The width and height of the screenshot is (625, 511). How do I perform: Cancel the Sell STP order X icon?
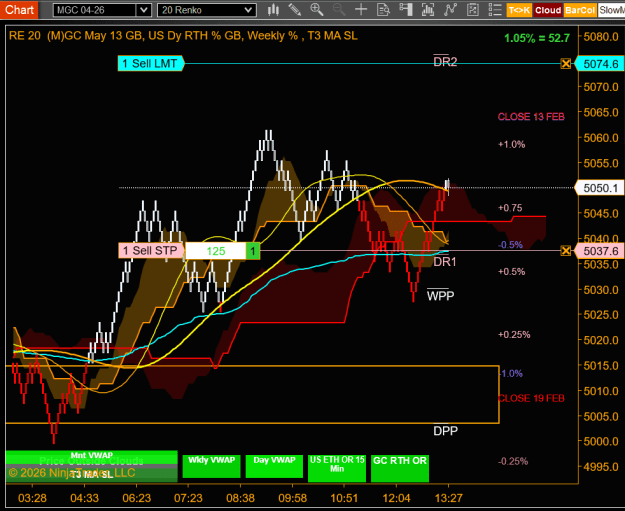coord(566,251)
